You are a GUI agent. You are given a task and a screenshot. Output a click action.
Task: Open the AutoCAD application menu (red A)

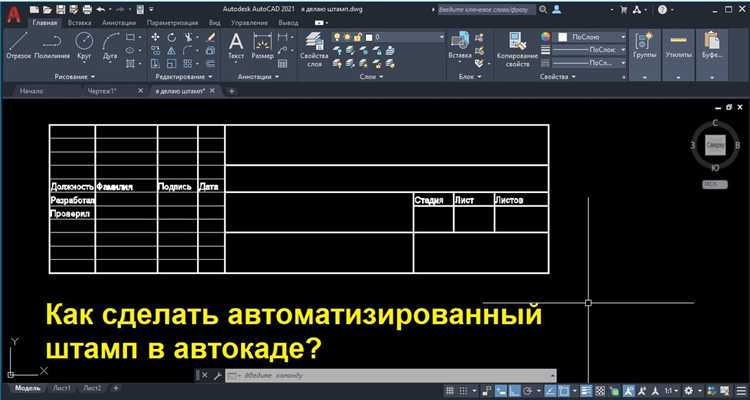[14, 14]
